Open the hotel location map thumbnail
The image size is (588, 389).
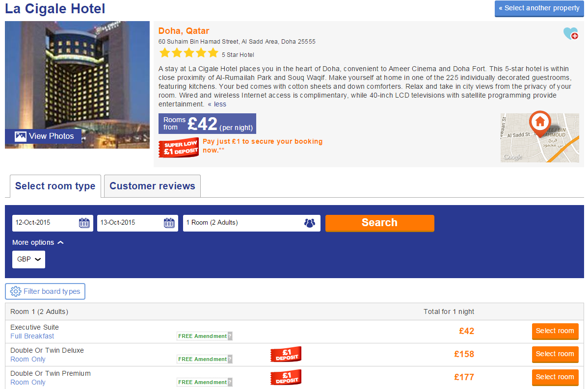click(x=539, y=137)
